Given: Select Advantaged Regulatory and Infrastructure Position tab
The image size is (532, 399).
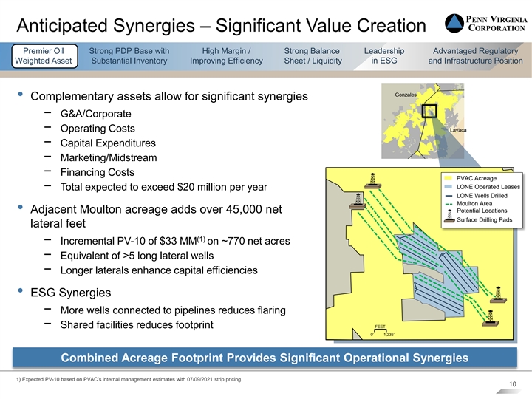Looking at the screenshot, I should pyautogui.click(x=475, y=56).
